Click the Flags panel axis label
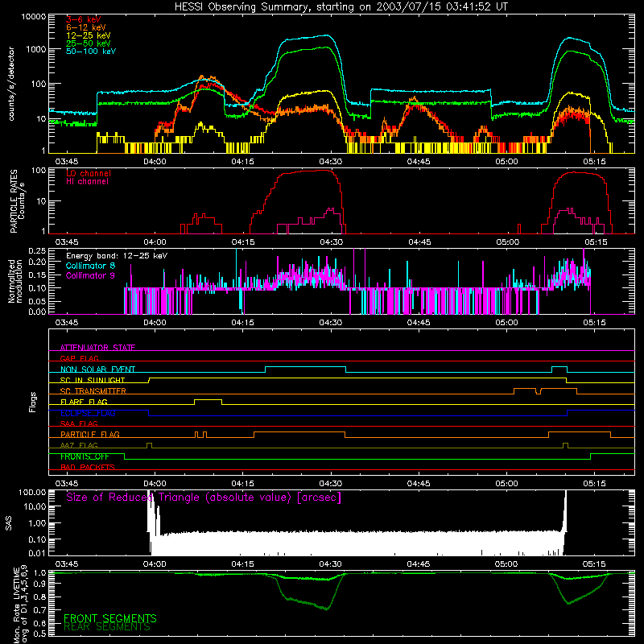 pyautogui.click(x=32, y=402)
